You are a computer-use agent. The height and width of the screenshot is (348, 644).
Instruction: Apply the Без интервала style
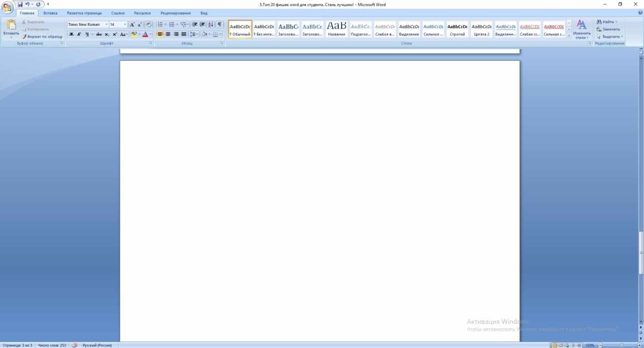coord(264,29)
